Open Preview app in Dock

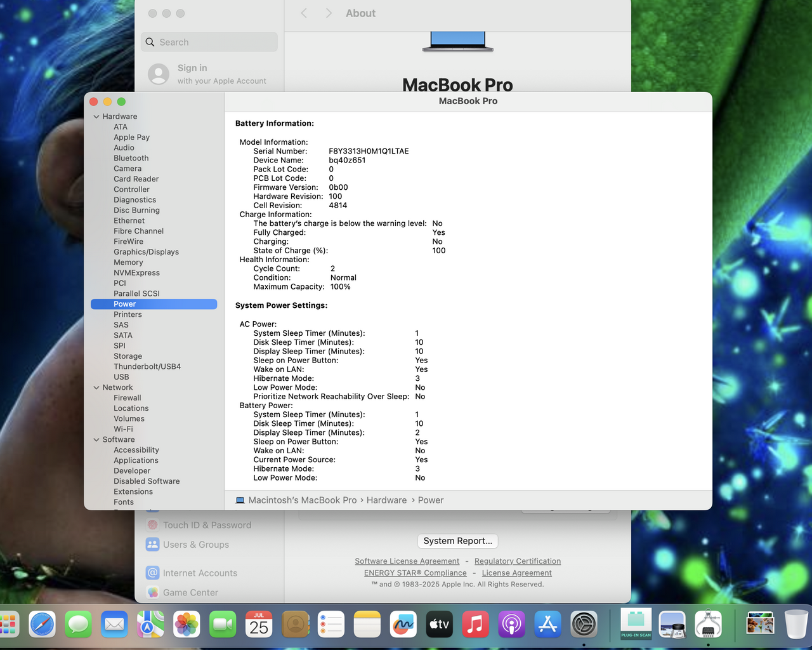tap(672, 625)
